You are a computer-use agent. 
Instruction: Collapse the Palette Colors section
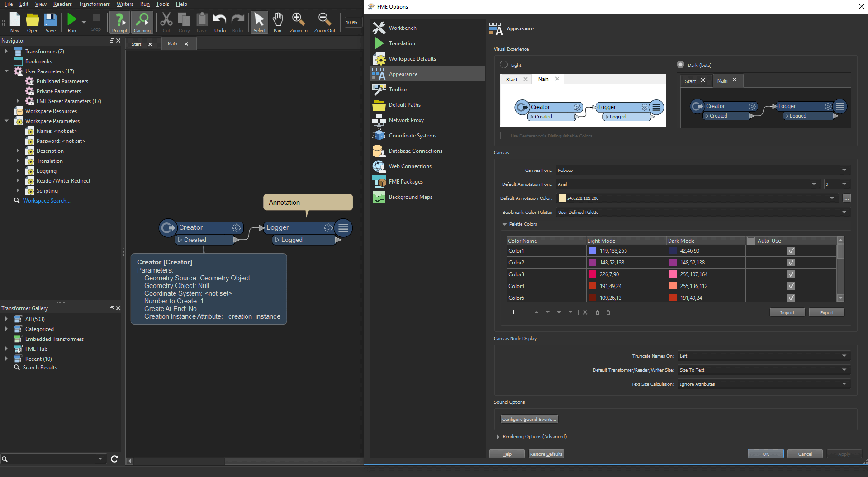[504, 224]
